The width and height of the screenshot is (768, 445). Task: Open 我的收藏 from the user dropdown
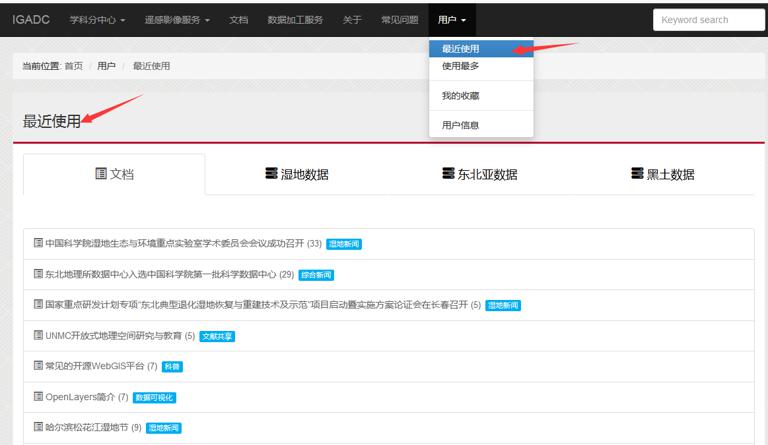(481, 96)
